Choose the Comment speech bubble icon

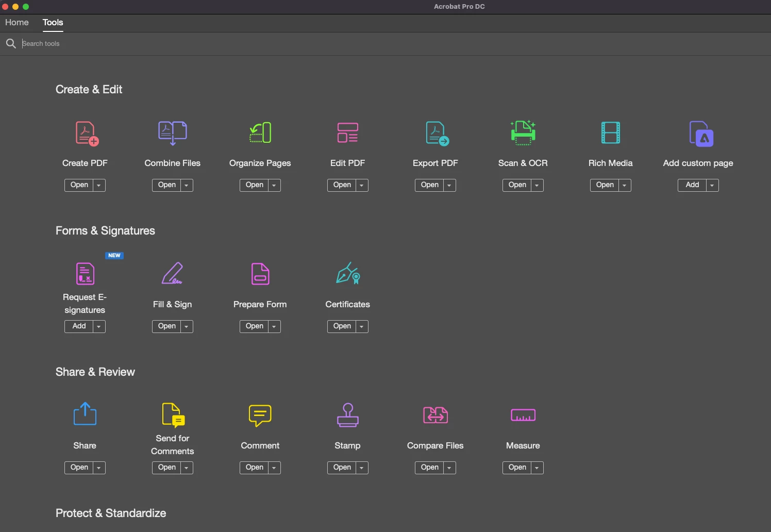pyautogui.click(x=260, y=415)
